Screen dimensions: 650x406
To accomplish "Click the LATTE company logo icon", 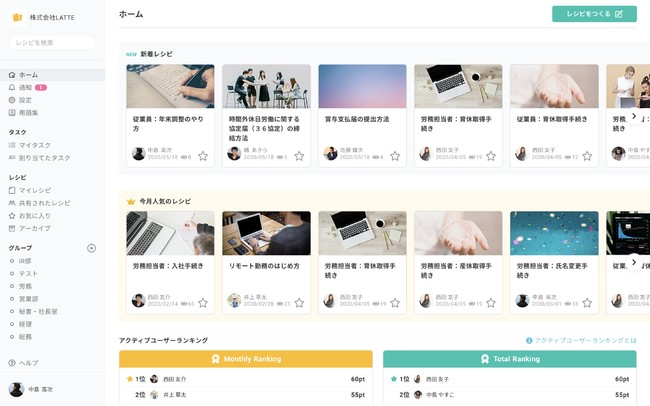I will [x=17, y=18].
